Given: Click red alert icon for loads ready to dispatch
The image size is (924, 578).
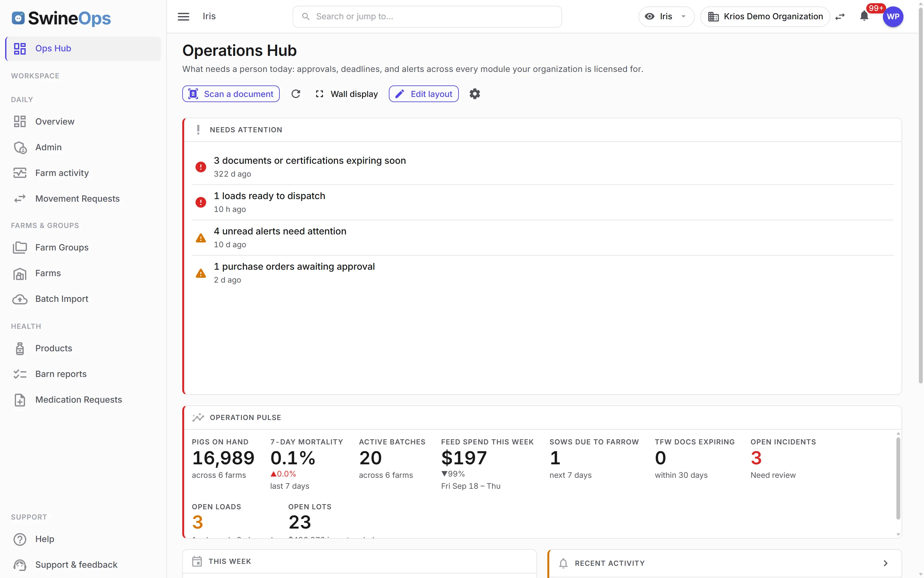Looking at the screenshot, I should pyautogui.click(x=201, y=202).
